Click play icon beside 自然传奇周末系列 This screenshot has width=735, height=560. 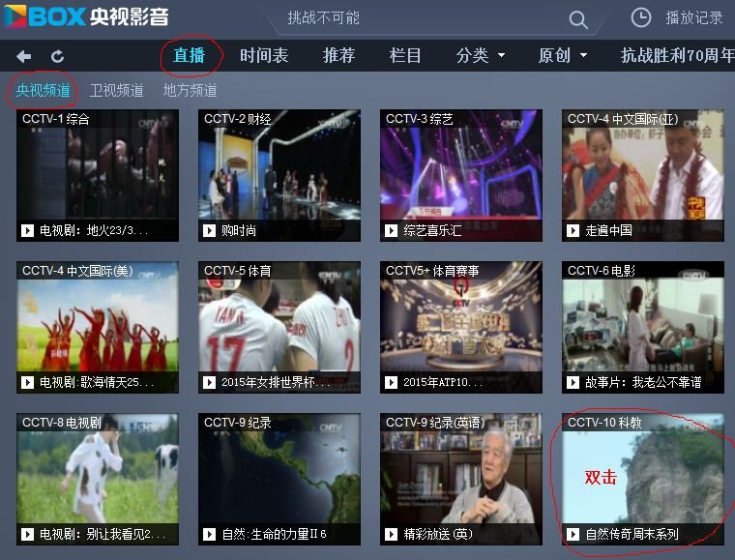click(573, 534)
